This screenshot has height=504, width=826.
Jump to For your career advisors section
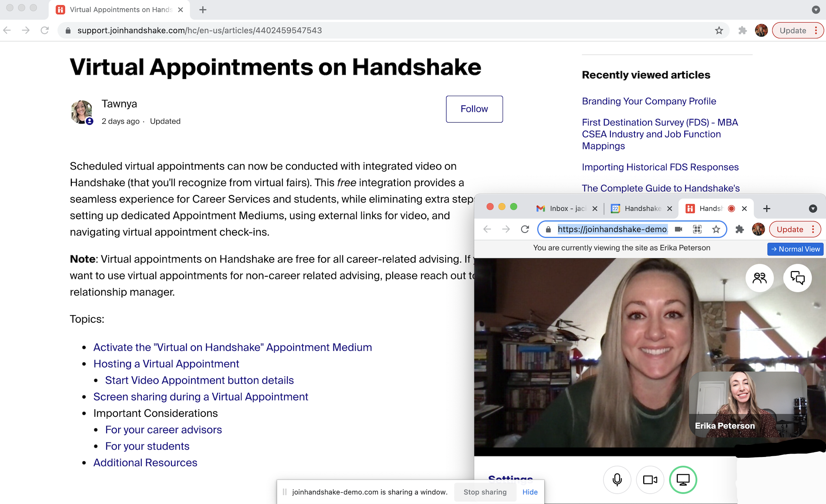pos(163,430)
